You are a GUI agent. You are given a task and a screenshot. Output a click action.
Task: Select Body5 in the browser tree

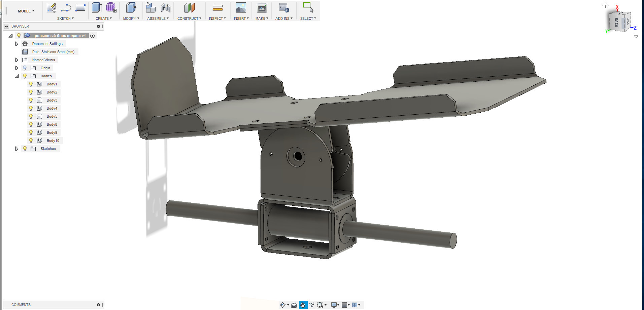(52, 116)
